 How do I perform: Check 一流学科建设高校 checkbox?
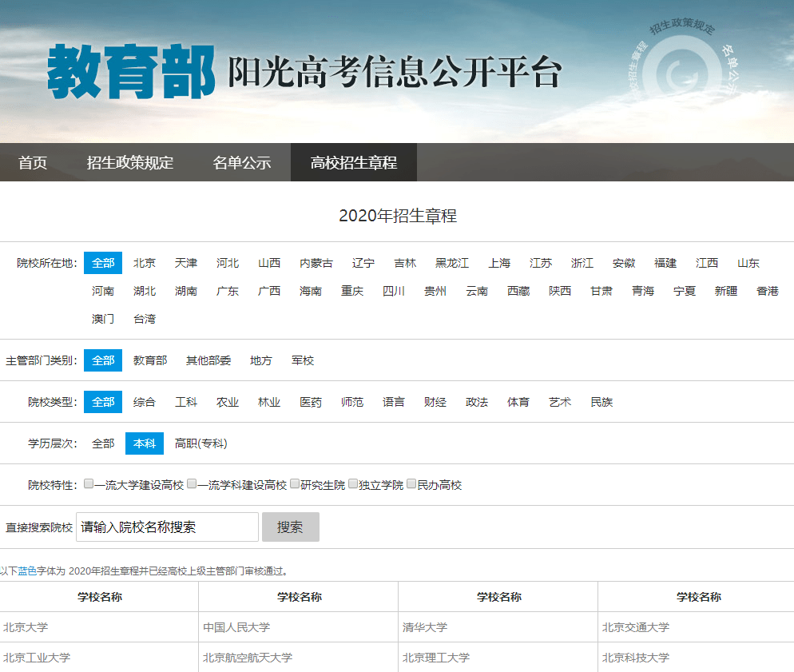click(192, 484)
